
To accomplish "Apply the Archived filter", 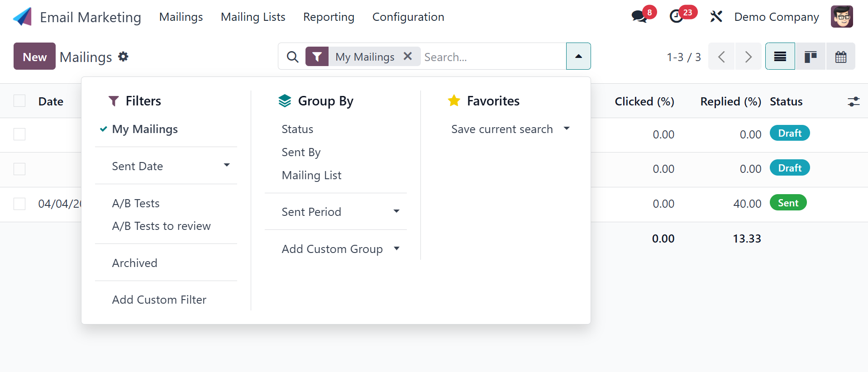I will pos(134,263).
